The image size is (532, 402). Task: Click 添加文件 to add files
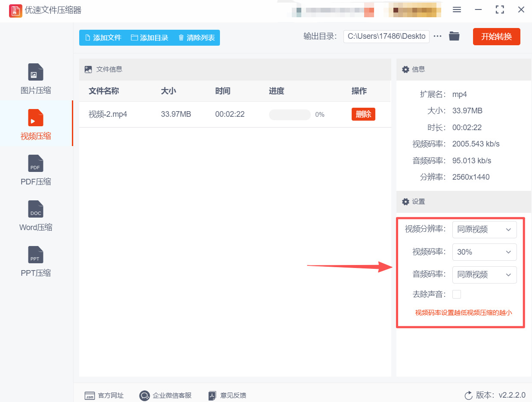(103, 37)
